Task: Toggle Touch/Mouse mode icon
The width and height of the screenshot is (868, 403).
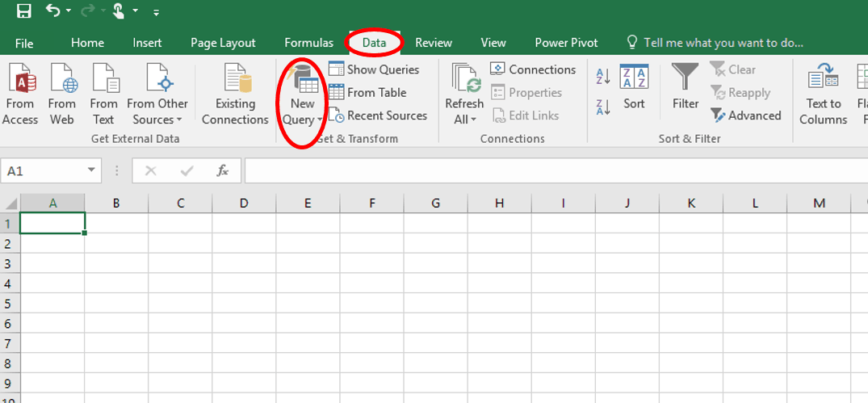Action: 119,11
